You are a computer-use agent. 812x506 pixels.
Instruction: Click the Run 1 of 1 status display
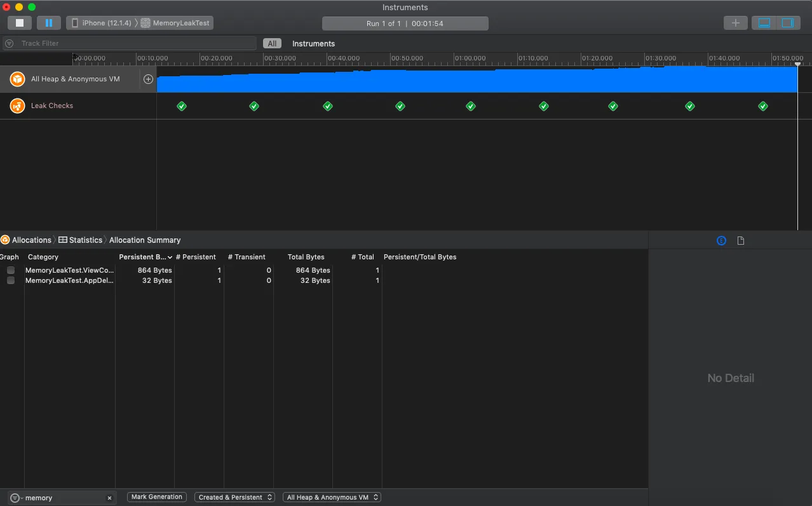point(405,24)
